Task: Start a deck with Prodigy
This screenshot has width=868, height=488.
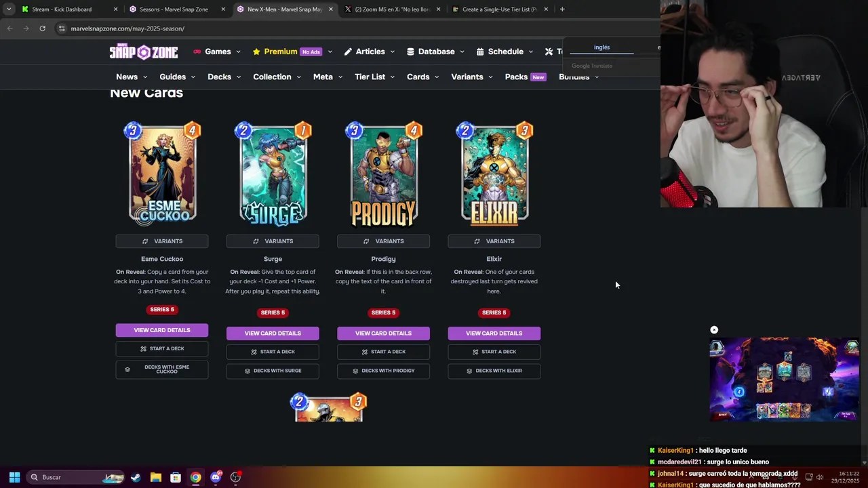Action: click(x=383, y=352)
